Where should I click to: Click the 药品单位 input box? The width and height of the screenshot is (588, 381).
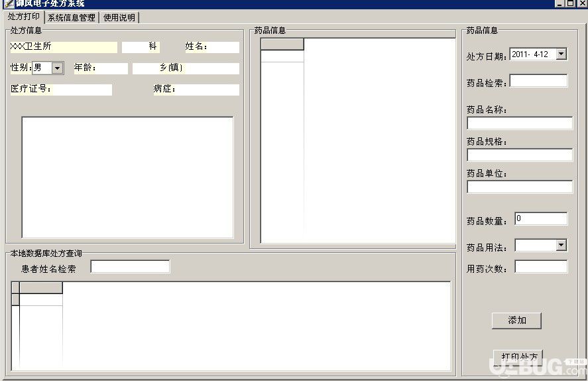click(x=520, y=187)
